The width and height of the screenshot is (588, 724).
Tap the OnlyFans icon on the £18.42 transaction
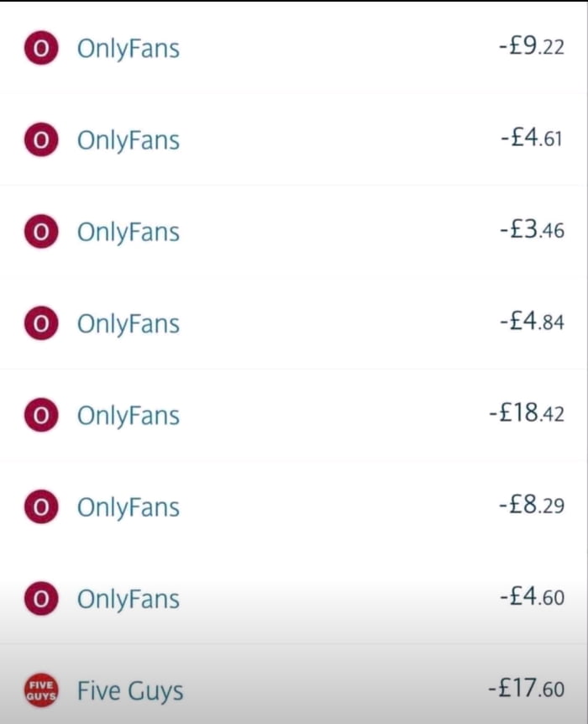tap(40, 415)
